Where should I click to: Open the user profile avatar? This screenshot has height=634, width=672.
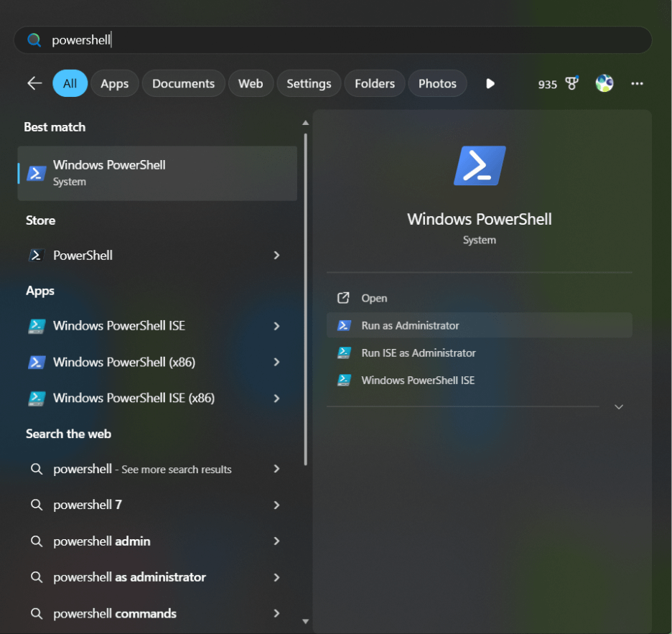(x=605, y=83)
